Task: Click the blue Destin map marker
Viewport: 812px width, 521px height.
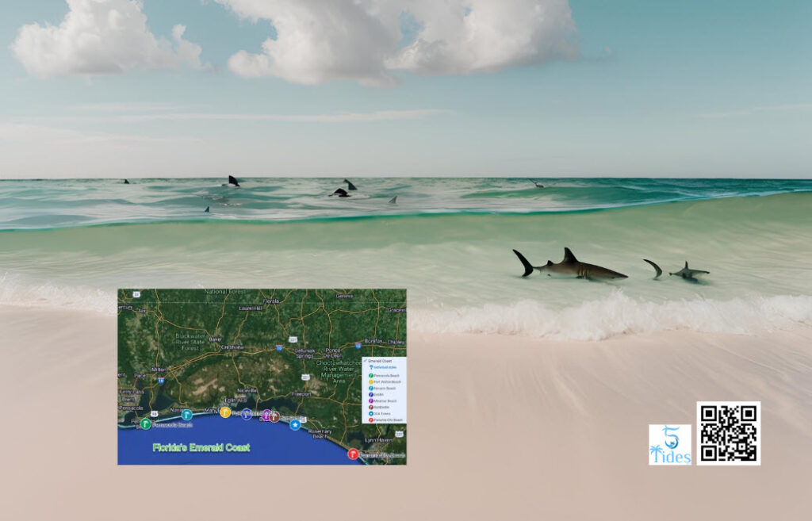Action: pos(247,413)
